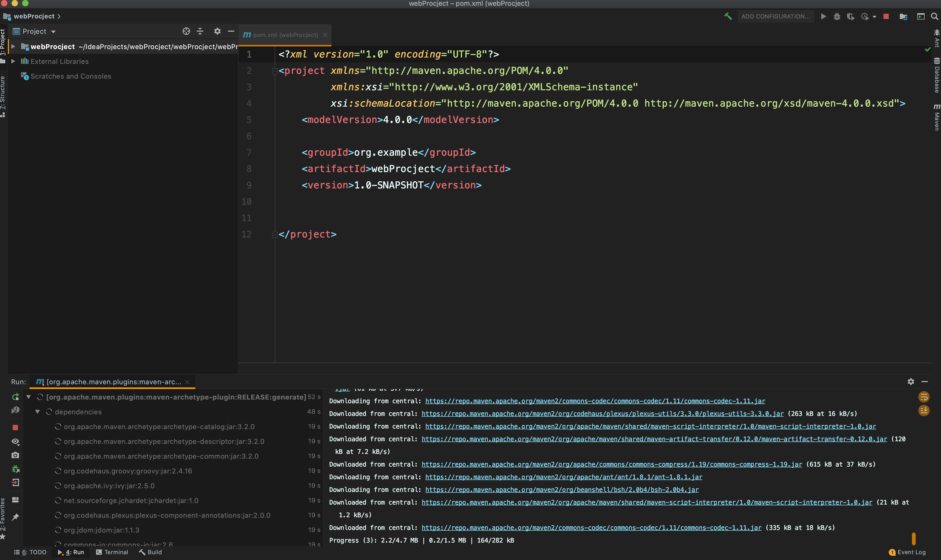Toggle soft-wrap in Run console
This screenshot has width=941, height=560.
point(924,397)
